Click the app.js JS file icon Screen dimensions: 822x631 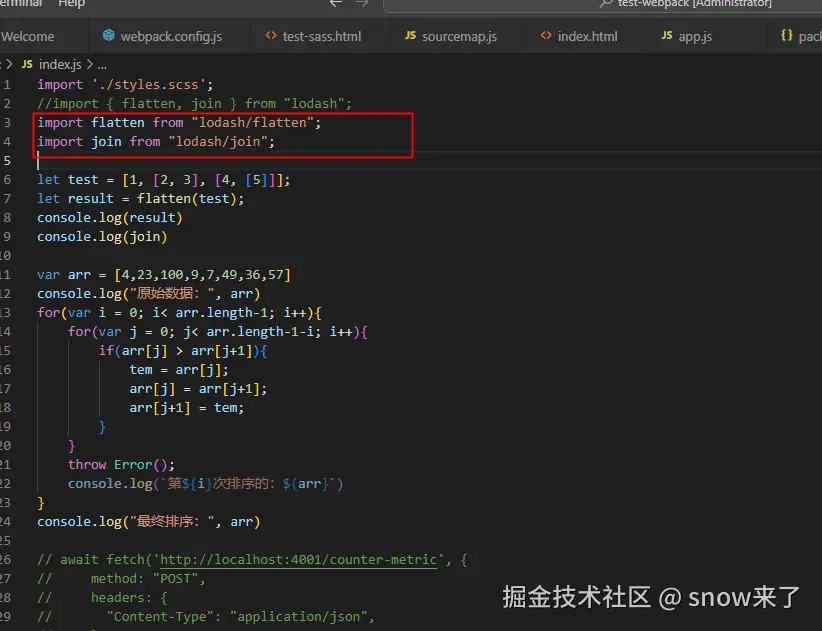(667, 35)
